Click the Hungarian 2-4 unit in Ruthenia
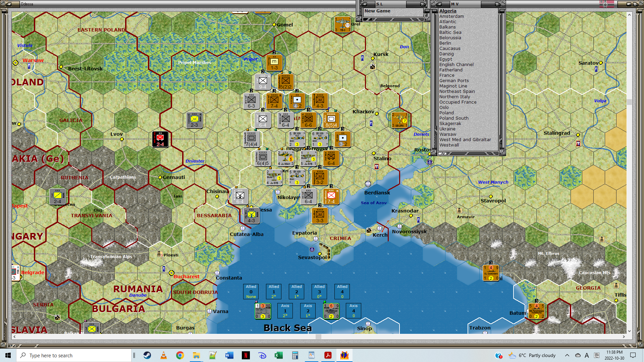 57,196
